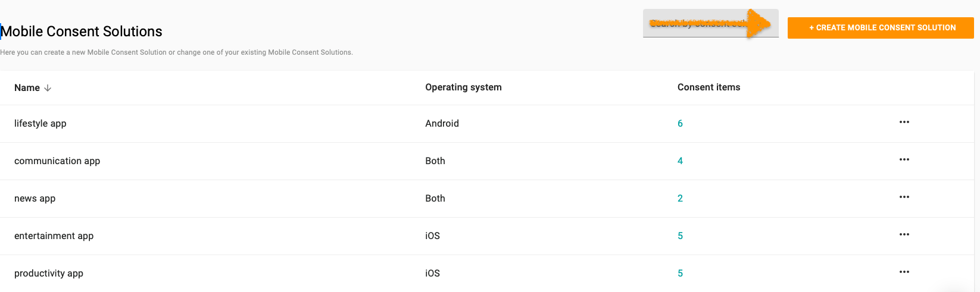Select the communication app name
980x292 pixels.
coord(57,161)
